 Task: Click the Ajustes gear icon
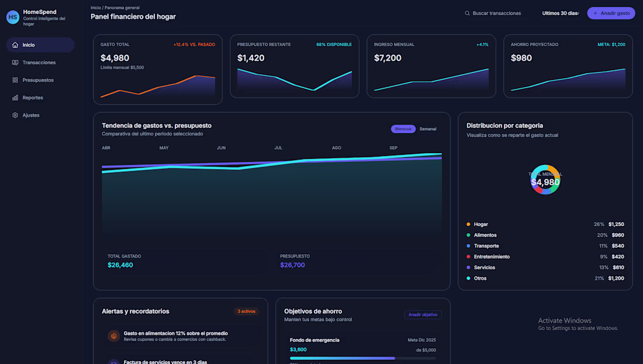(x=15, y=116)
